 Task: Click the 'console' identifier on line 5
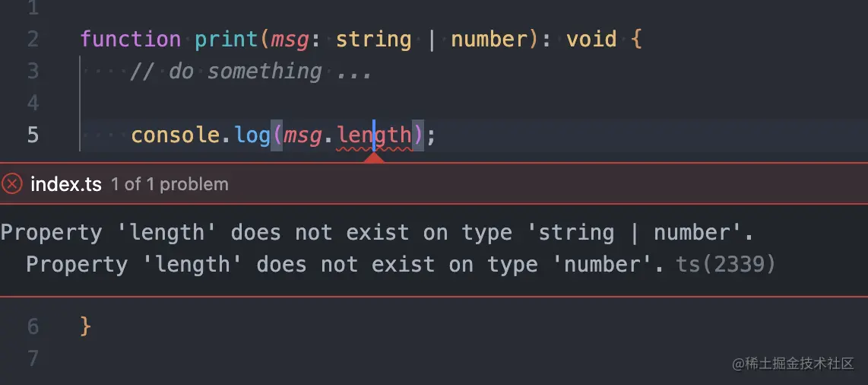(175, 135)
